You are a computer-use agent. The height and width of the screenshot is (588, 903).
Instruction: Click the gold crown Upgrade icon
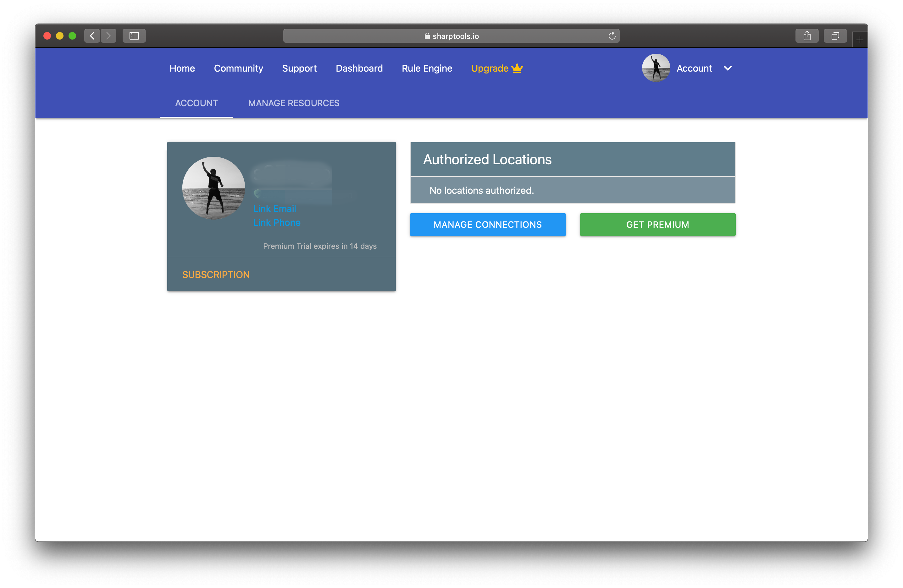[x=517, y=68]
